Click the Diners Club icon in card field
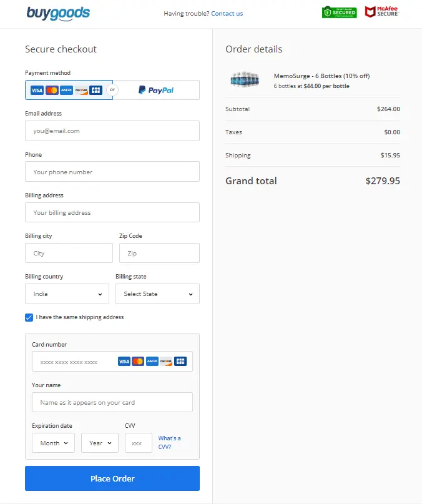The image size is (422, 504). pos(180,361)
